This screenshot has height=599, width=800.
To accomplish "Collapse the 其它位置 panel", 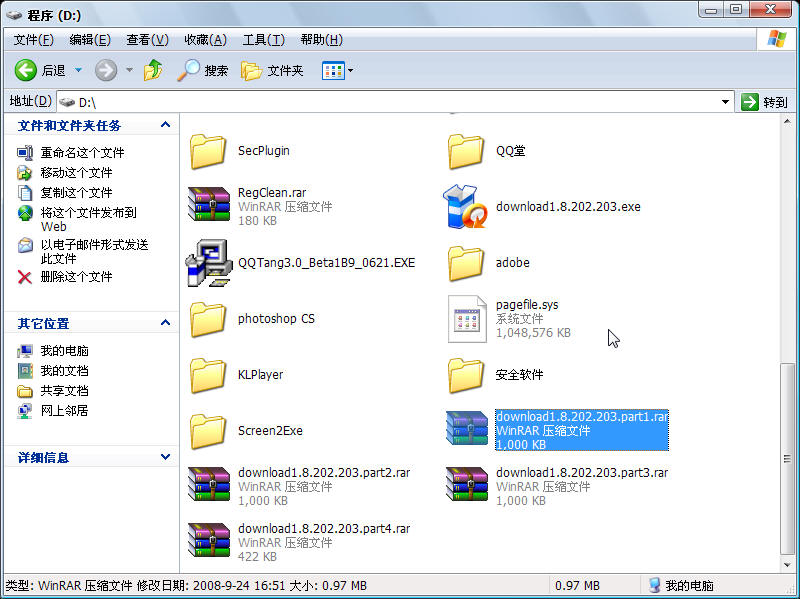I will 165,323.
